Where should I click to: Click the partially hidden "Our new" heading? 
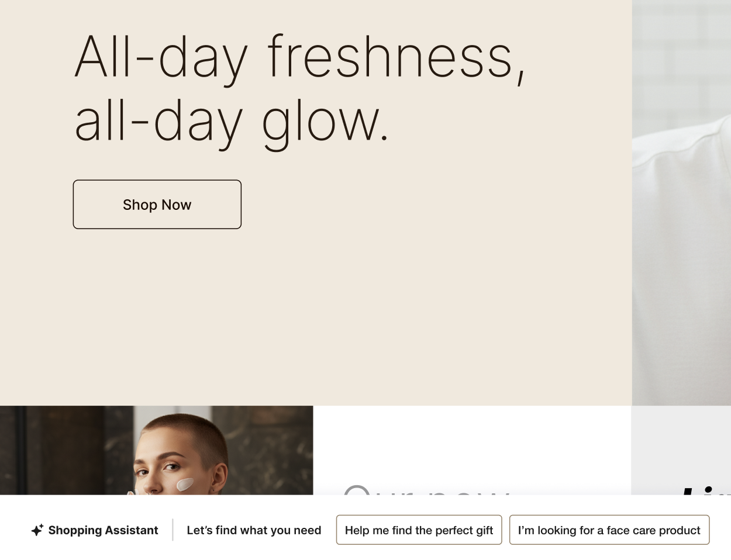point(427,490)
